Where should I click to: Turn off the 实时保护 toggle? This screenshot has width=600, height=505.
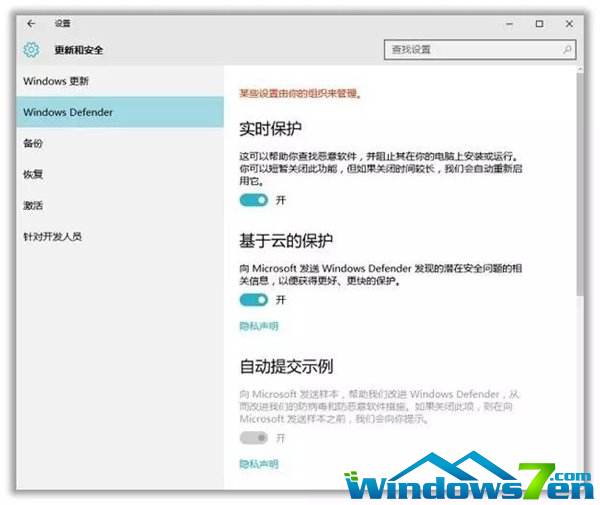254,200
